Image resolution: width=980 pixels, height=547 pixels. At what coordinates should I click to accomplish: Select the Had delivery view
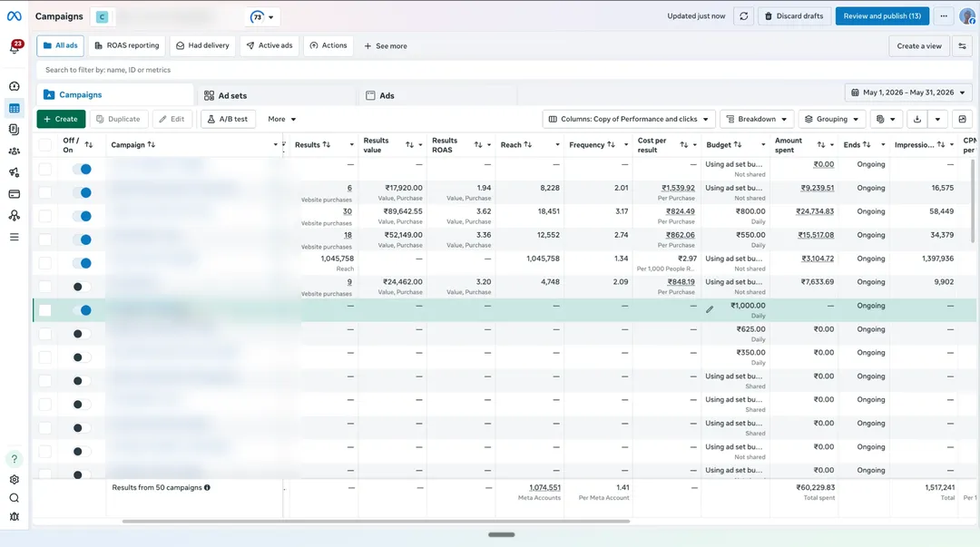coord(202,45)
